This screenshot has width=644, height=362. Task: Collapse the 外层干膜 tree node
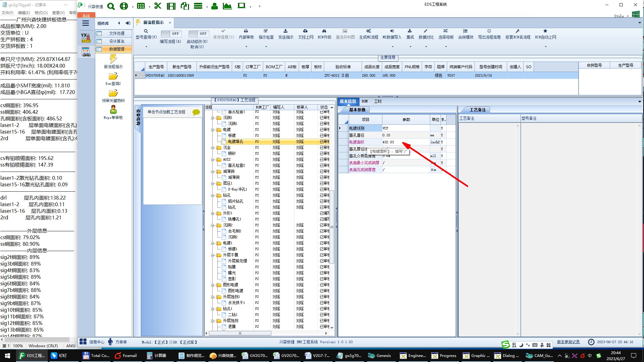213,255
